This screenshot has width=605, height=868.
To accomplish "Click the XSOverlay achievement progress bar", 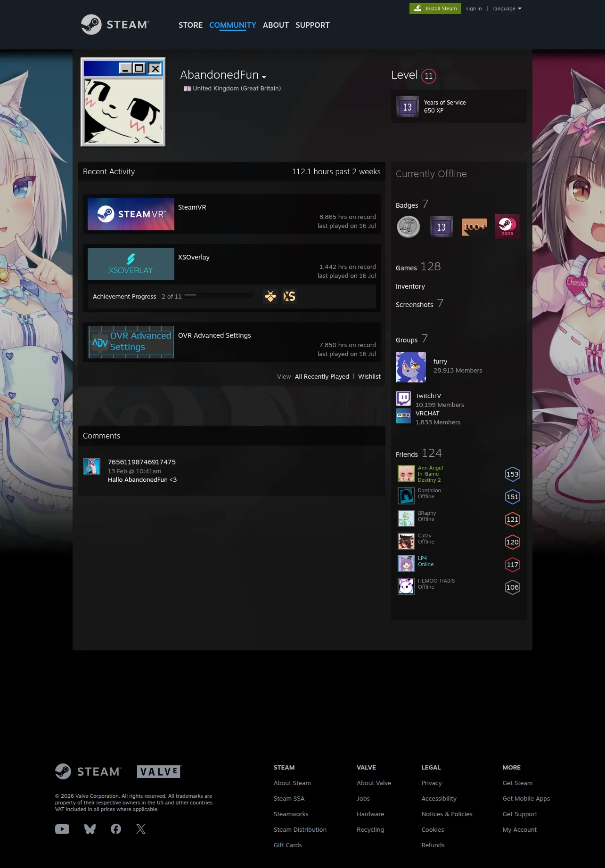I will pos(219,296).
